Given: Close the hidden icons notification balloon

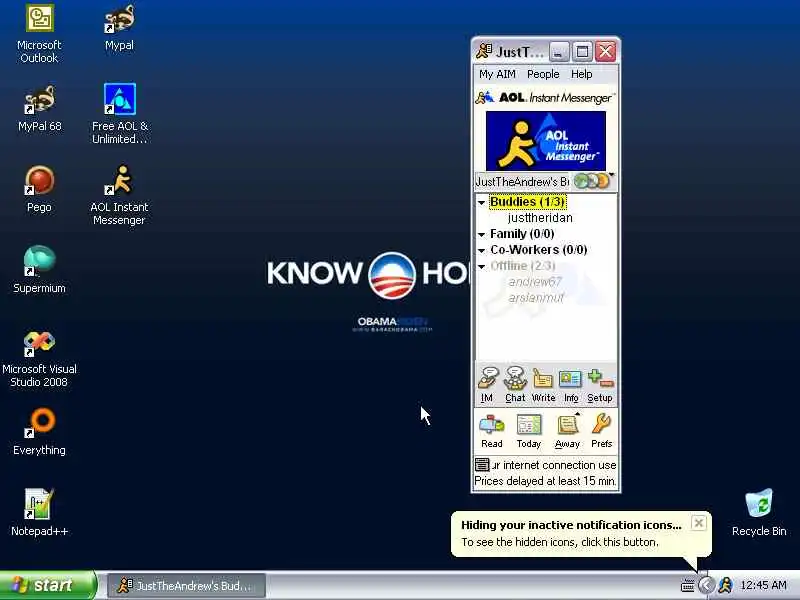Looking at the screenshot, I should [698, 523].
